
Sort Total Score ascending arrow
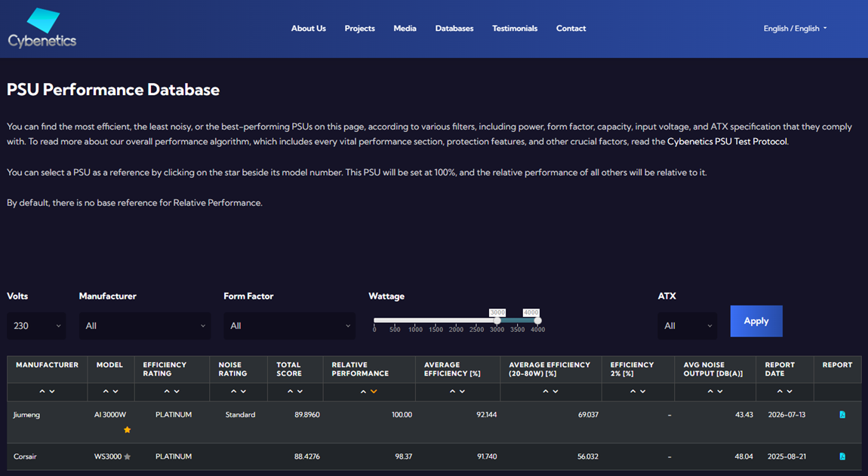tap(290, 392)
